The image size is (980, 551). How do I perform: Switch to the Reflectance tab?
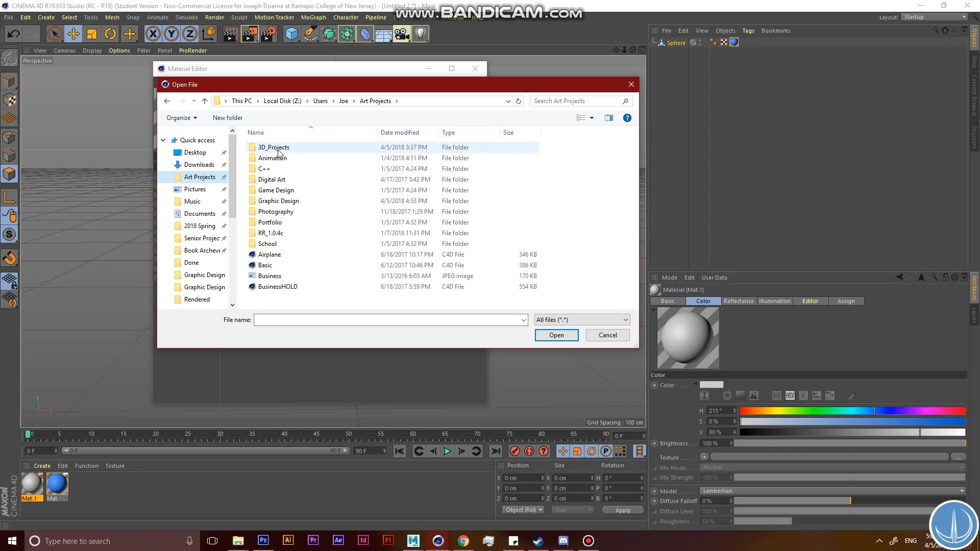point(739,301)
